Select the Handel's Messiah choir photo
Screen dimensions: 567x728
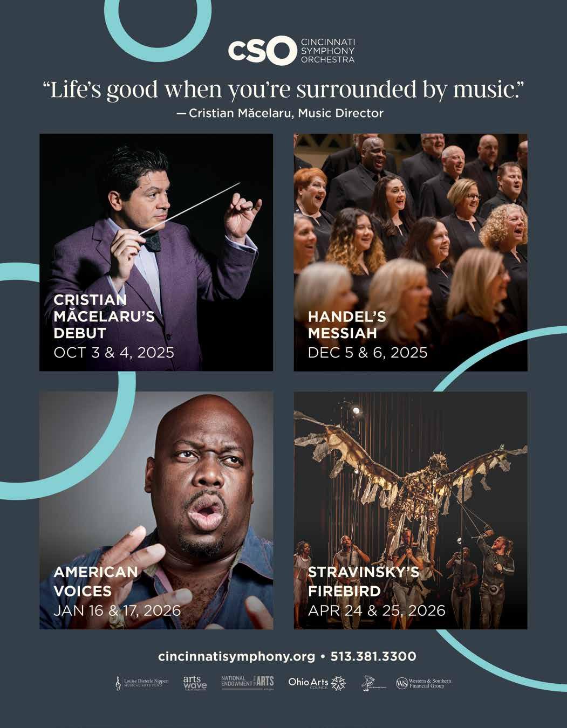(411, 252)
